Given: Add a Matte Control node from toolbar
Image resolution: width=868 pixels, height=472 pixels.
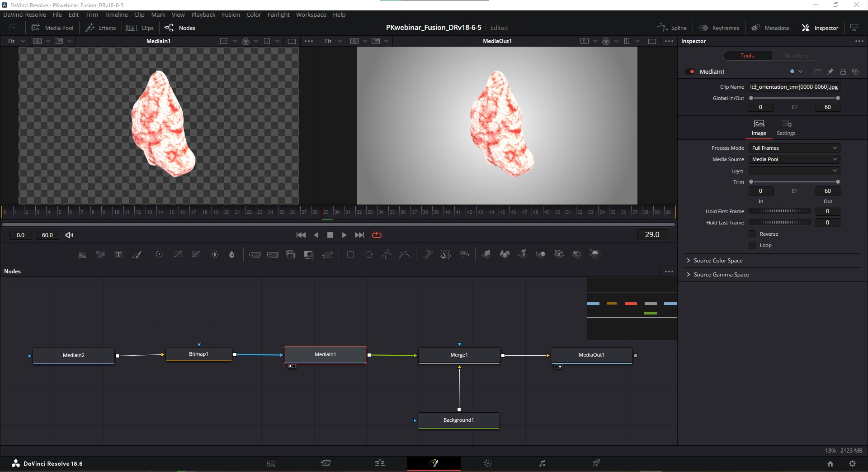Looking at the screenshot, I should 309,254.
